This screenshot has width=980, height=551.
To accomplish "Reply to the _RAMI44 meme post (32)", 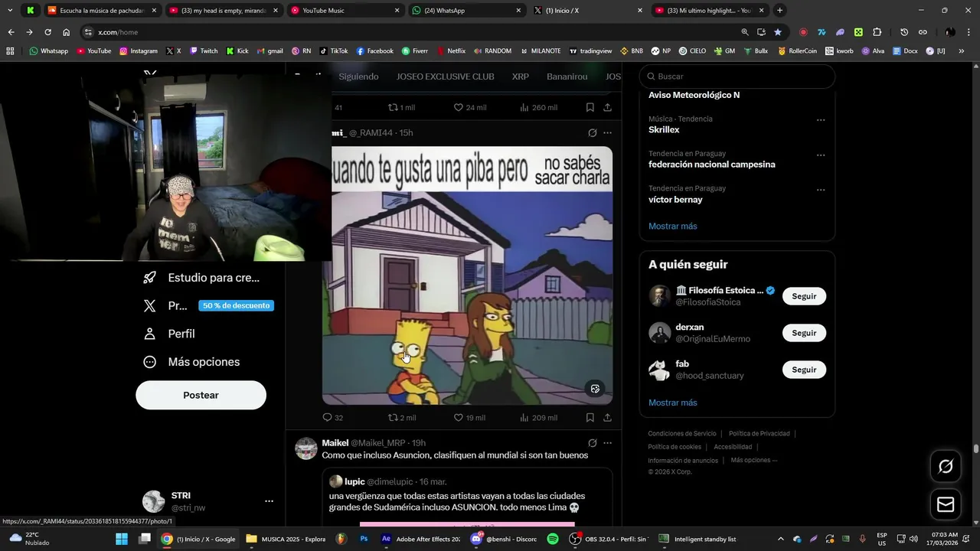I will (x=332, y=418).
